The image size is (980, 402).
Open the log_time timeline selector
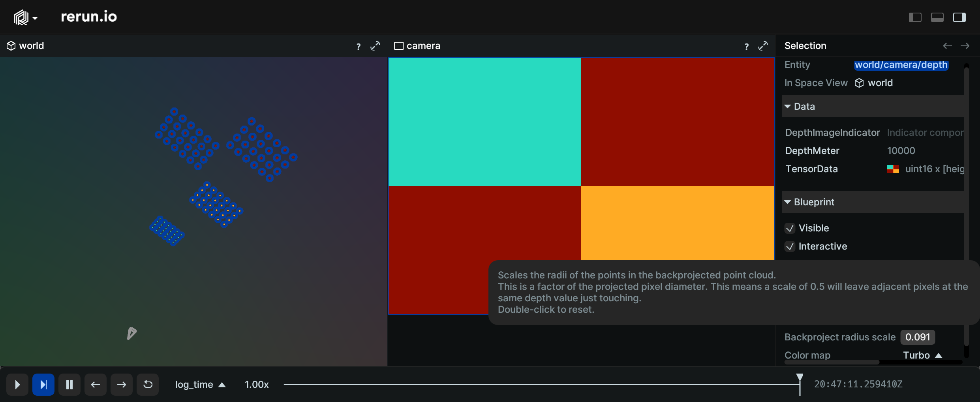coord(199,384)
